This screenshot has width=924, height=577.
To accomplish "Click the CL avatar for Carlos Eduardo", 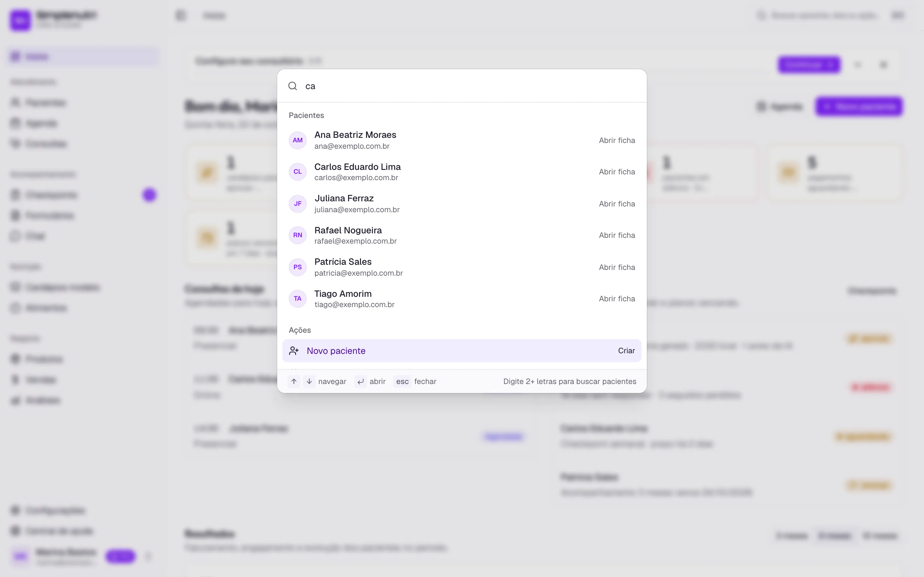I will (x=297, y=172).
